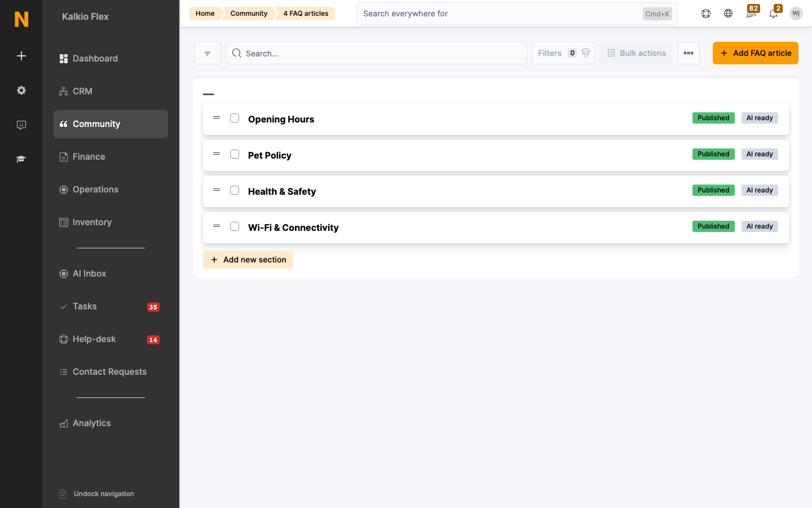The width and height of the screenshot is (812, 508).
Task: Click drag handle of Health & Safety row
Action: click(217, 190)
